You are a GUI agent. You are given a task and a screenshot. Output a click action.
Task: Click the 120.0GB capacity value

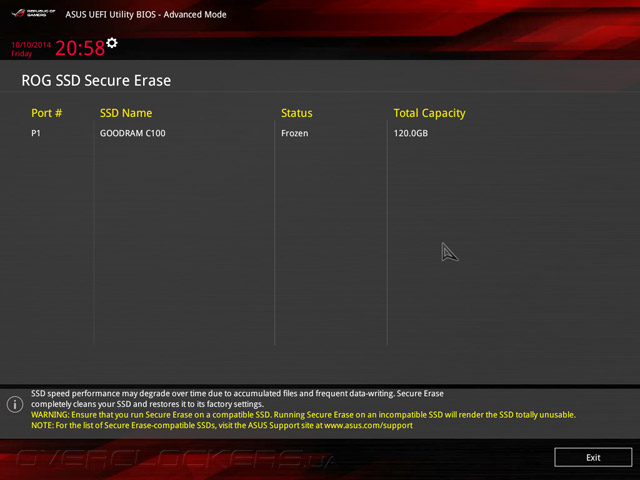pyautogui.click(x=411, y=133)
